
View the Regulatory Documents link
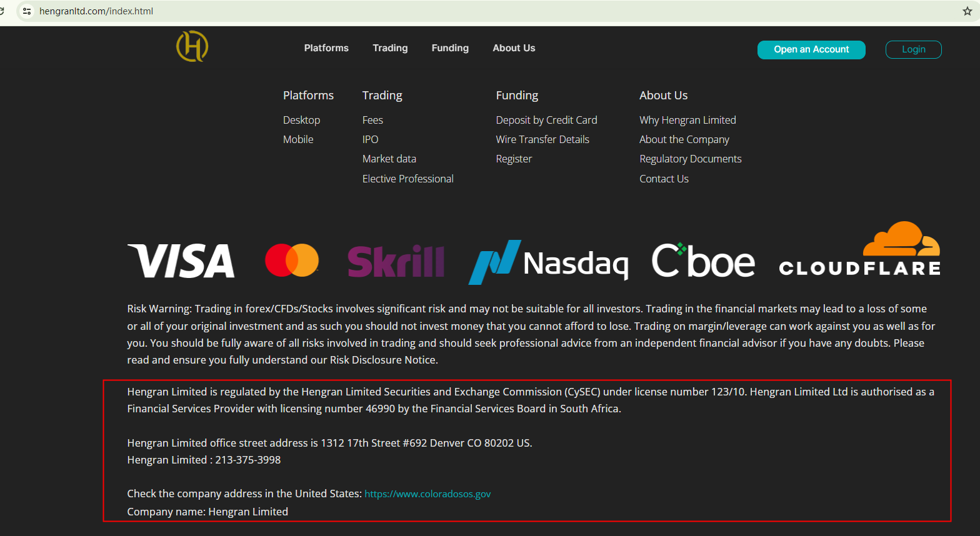(691, 159)
